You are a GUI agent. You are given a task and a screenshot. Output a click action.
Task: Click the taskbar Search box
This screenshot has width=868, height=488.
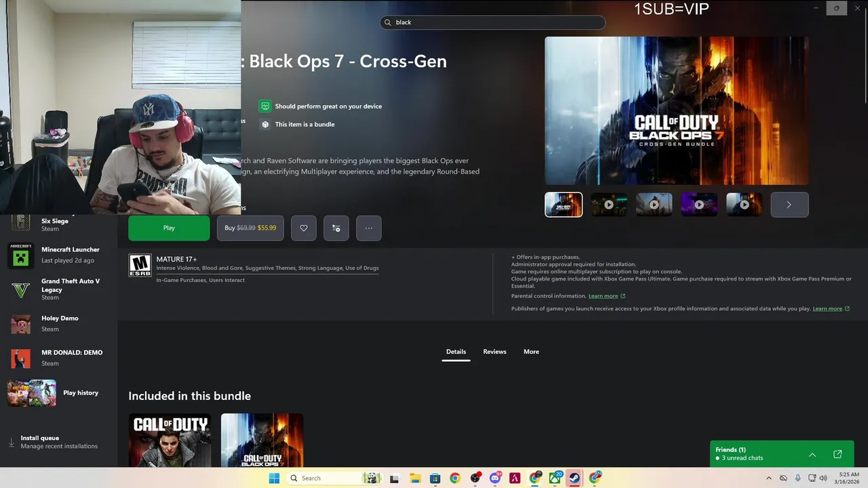(335, 479)
